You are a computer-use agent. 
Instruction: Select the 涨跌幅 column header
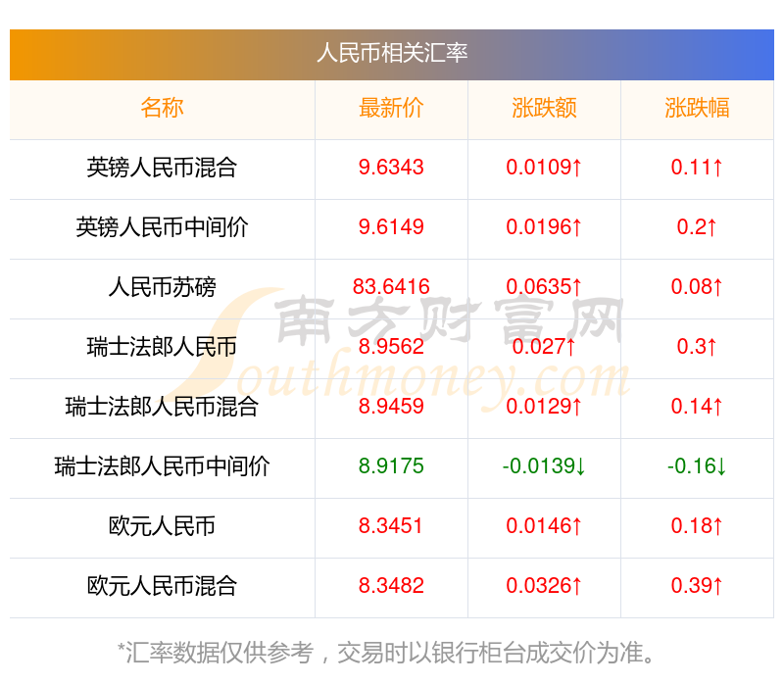tap(697, 108)
